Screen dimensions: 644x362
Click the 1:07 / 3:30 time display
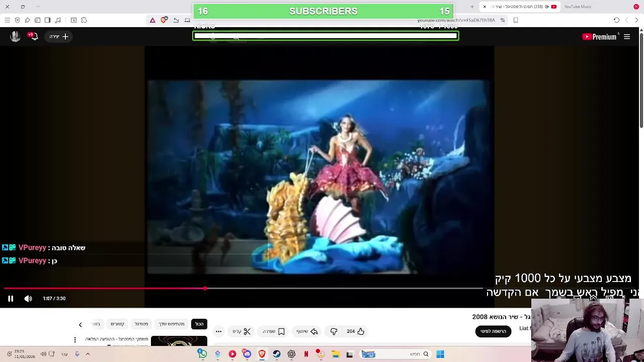click(54, 299)
